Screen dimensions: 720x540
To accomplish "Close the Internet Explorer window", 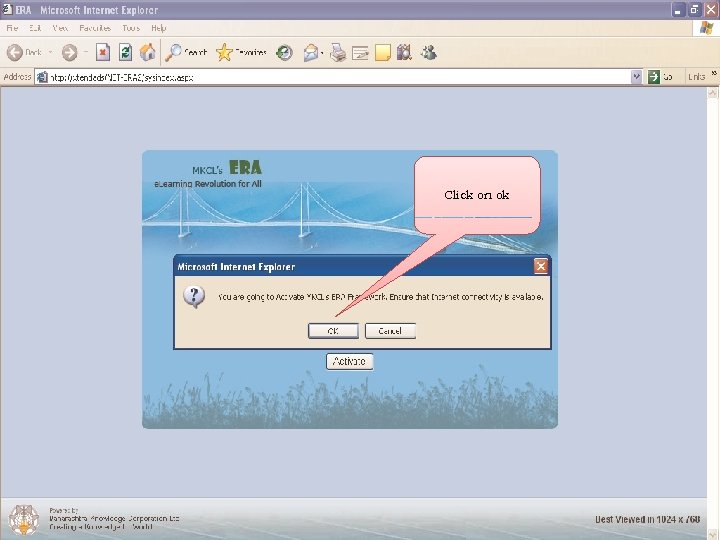I will pos(711,10).
